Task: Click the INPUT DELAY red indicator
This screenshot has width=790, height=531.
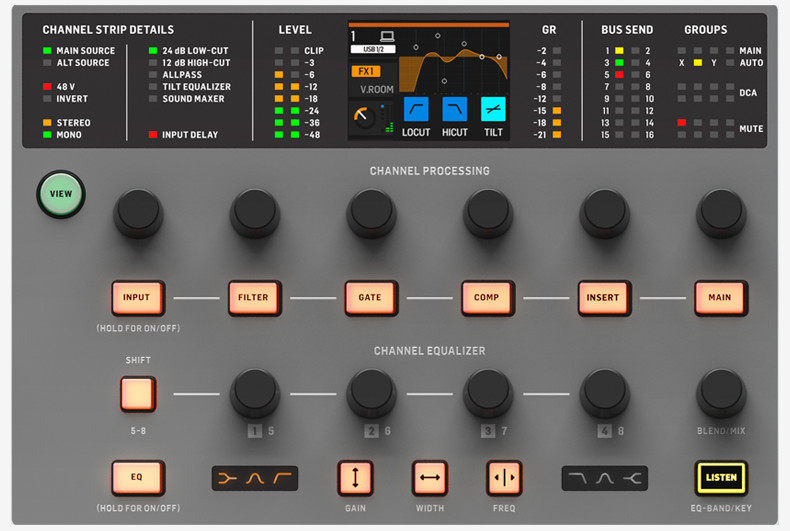Action: (x=153, y=135)
